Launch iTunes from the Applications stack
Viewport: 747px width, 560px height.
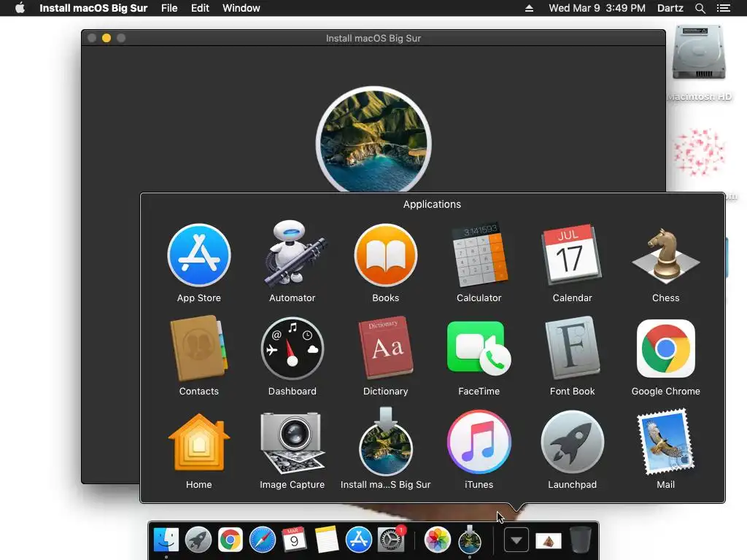tap(479, 442)
